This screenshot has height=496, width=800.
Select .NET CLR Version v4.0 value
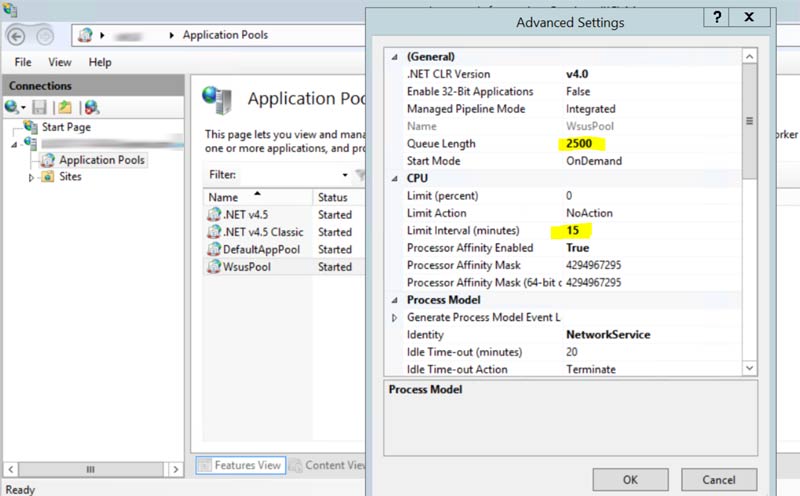point(577,74)
